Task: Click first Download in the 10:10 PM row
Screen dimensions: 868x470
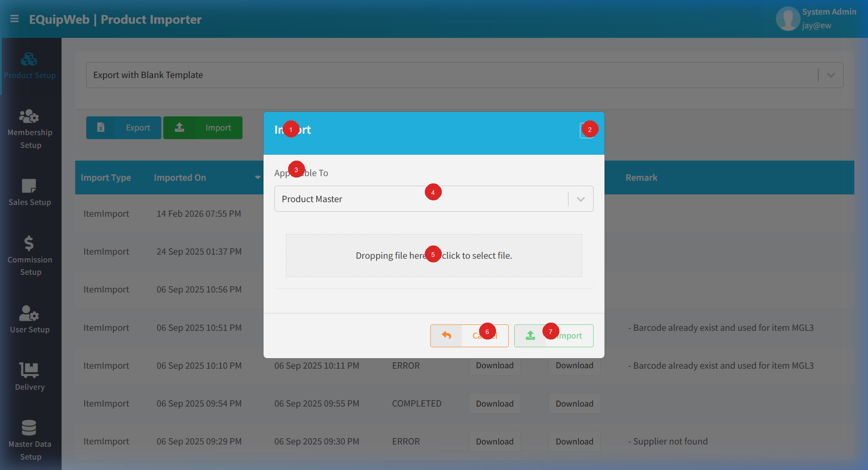Action: point(495,366)
